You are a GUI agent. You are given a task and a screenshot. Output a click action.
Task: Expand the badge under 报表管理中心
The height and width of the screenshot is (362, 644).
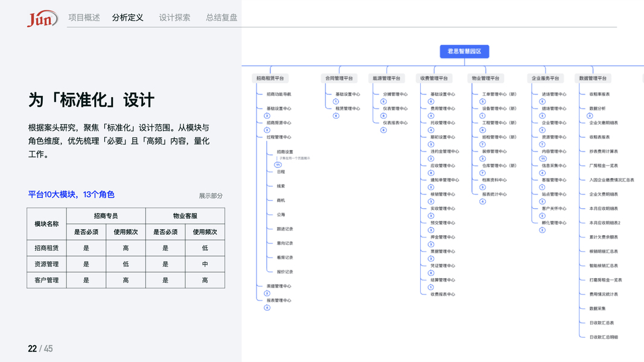(x=267, y=308)
